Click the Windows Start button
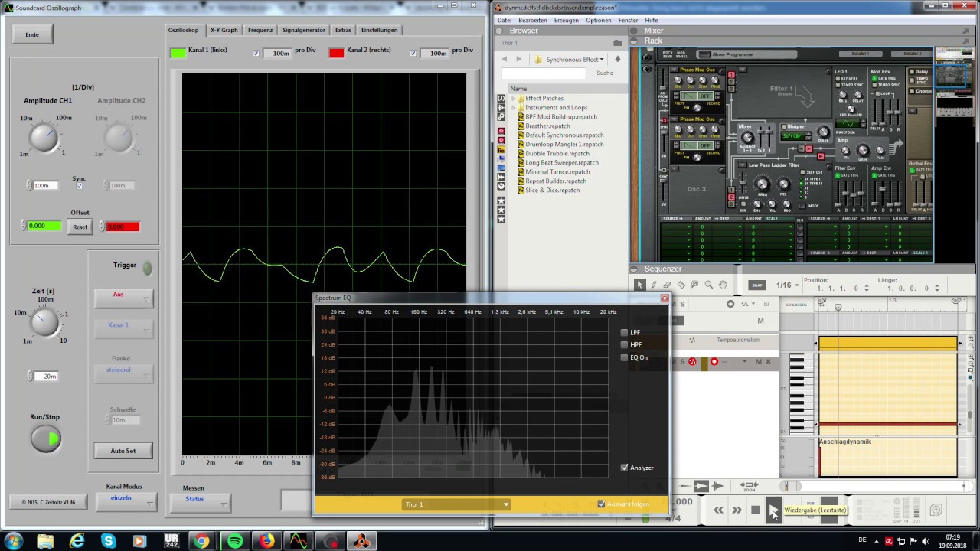Image resolution: width=980 pixels, height=551 pixels. coord(14,541)
